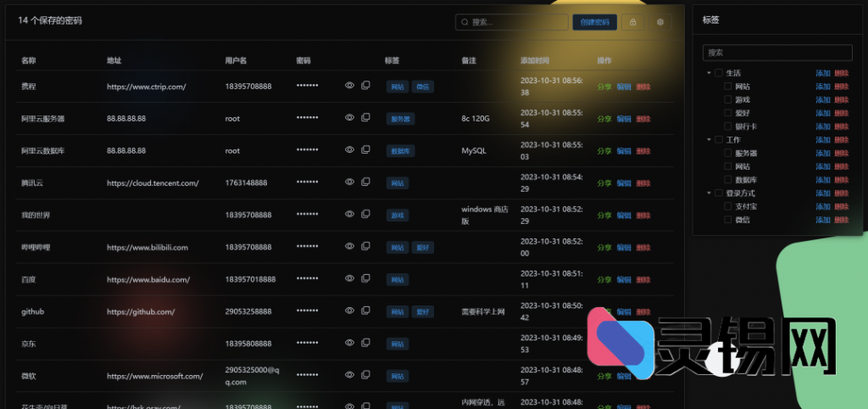Collapse the 生活 tag group
Image resolution: width=868 pixels, height=409 pixels.
(709, 73)
